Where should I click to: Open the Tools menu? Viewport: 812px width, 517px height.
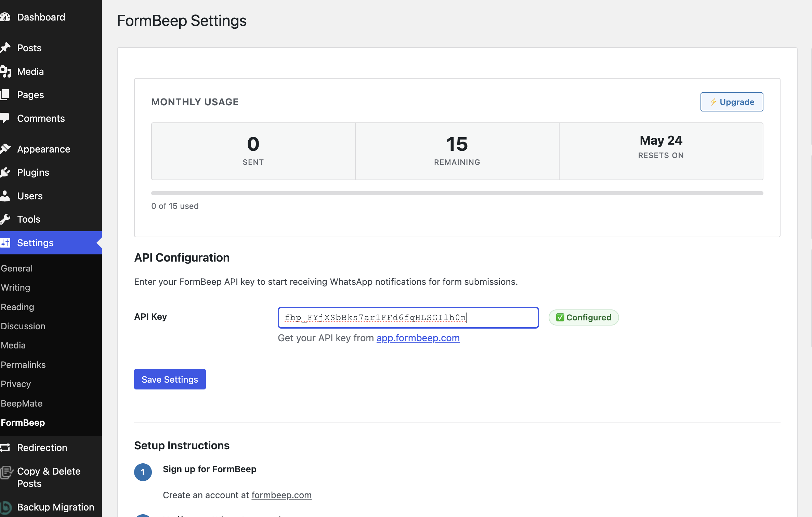pos(29,219)
